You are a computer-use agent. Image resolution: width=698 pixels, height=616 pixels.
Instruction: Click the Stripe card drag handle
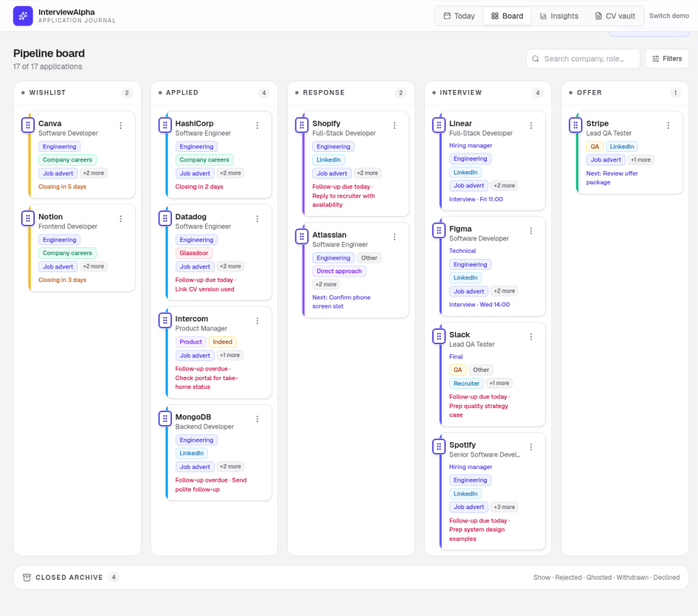[575, 125]
